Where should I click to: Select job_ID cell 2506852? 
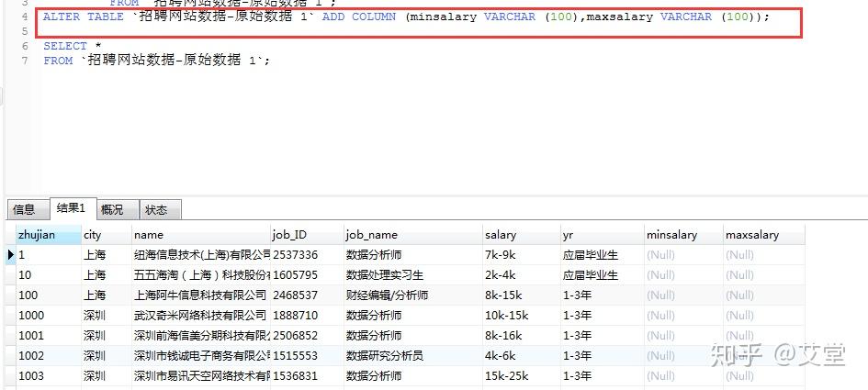[307, 335]
